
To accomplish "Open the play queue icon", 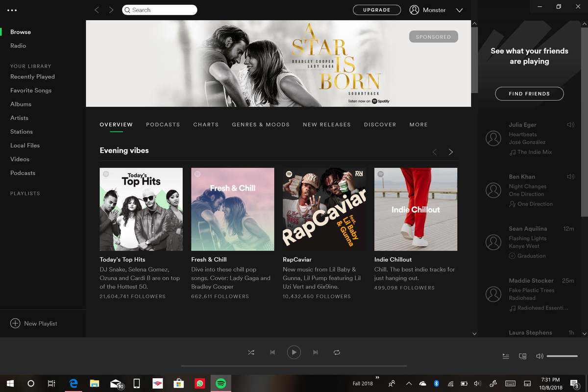I will [506, 356].
